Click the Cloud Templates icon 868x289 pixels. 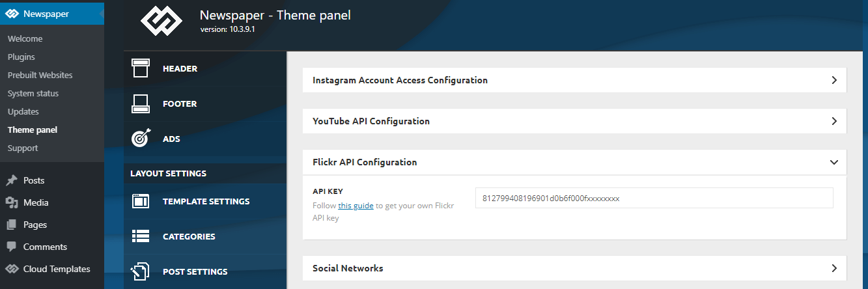point(12,269)
